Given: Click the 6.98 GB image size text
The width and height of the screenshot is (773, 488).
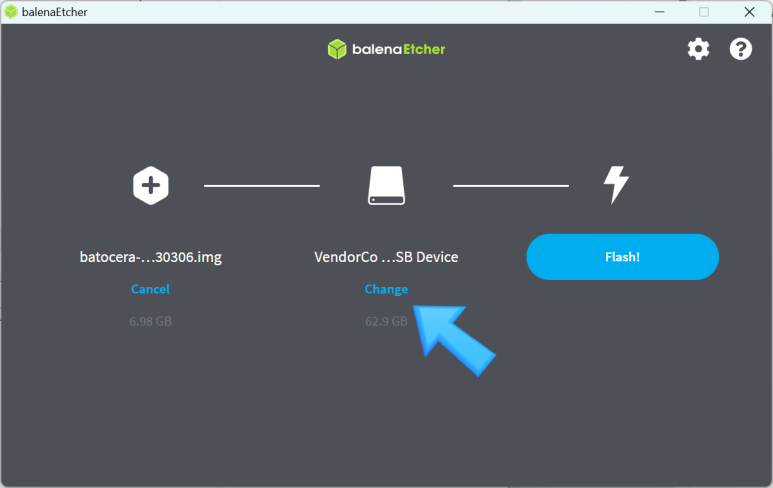Looking at the screenshot, I should click(150, 321).
